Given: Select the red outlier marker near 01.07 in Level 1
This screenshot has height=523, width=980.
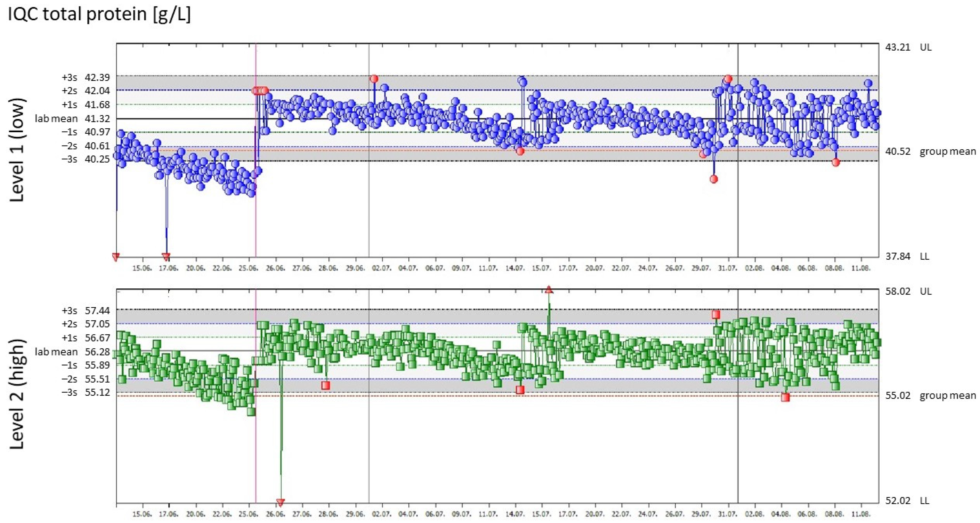Looking at the screenshot, I should tap(374, 78).
